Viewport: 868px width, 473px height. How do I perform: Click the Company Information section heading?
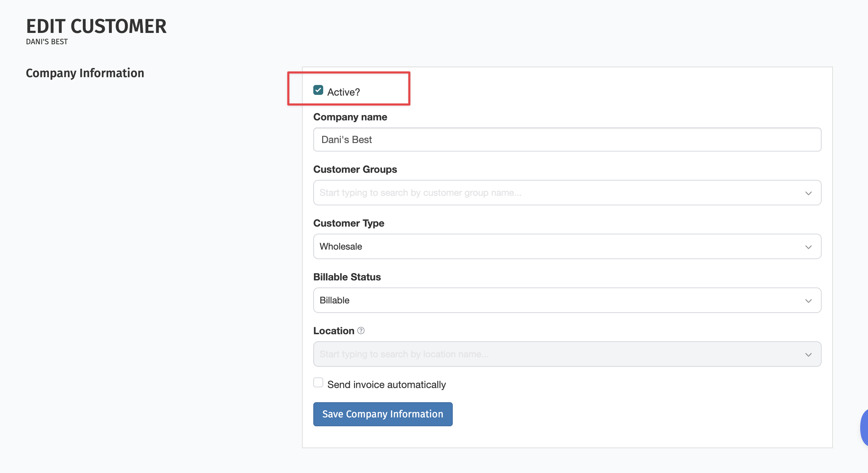tap(85, 73)
